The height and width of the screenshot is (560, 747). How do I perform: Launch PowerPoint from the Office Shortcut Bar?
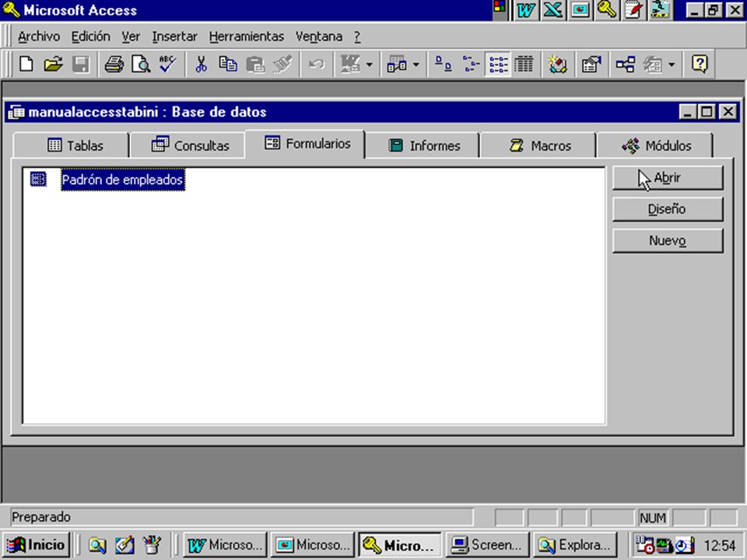(580, 10)
